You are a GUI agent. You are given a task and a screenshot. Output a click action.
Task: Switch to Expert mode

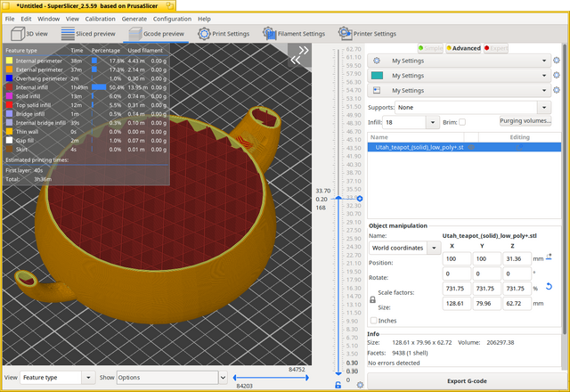[x=496, y=48]
